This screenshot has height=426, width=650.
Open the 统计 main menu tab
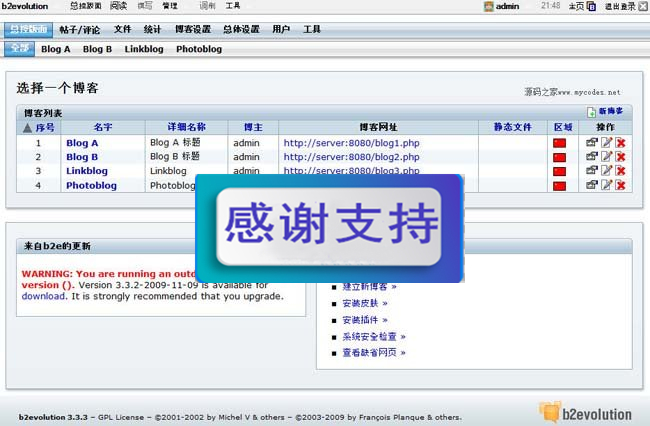tap(152, 29)
